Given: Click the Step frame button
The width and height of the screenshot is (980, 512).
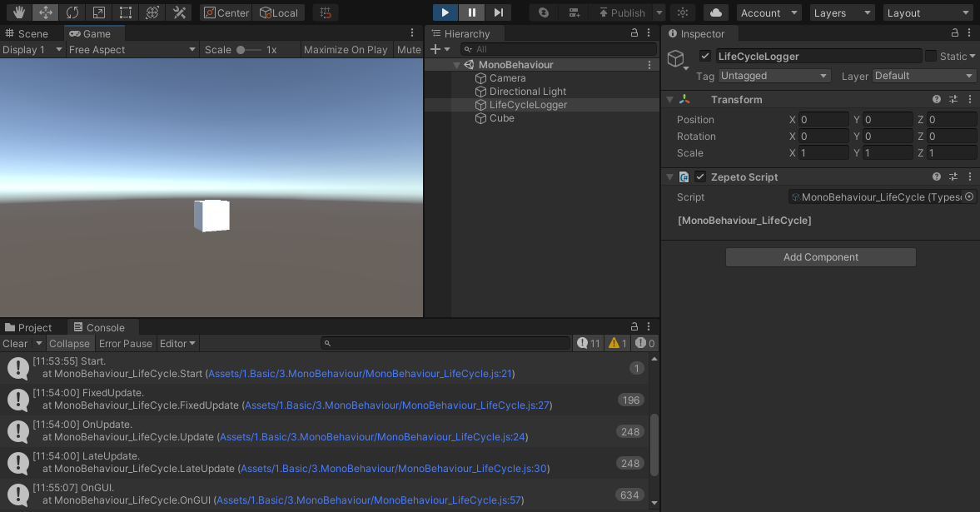Looking at the screenshot, I should (x=498, y=12).
